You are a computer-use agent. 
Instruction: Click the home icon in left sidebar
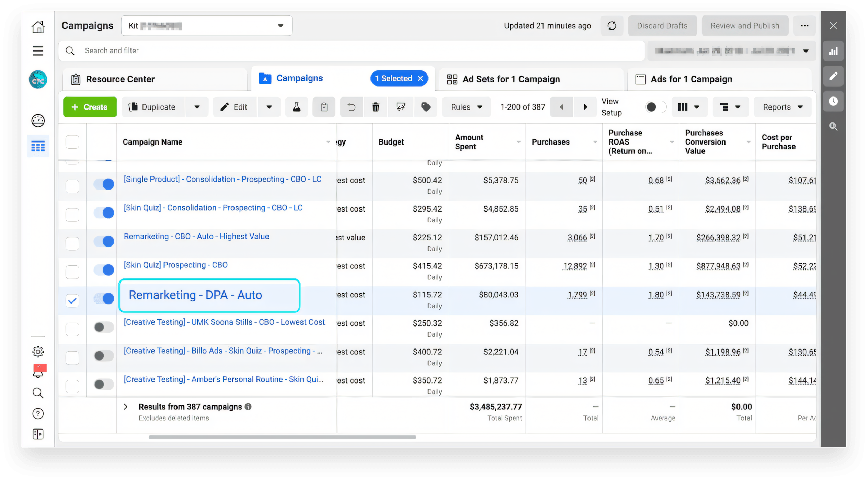pyautogui.click(x=38, y=26)
